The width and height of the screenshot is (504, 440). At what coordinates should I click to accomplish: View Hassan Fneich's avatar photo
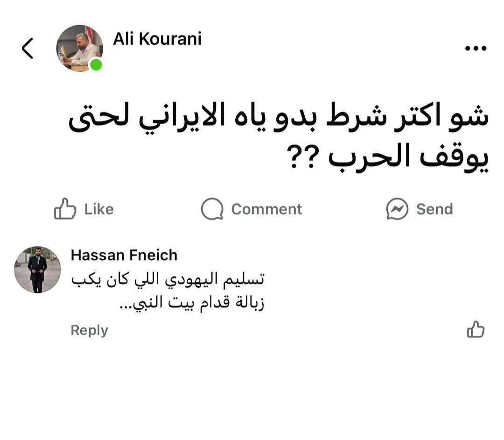(x=37, y=270)
